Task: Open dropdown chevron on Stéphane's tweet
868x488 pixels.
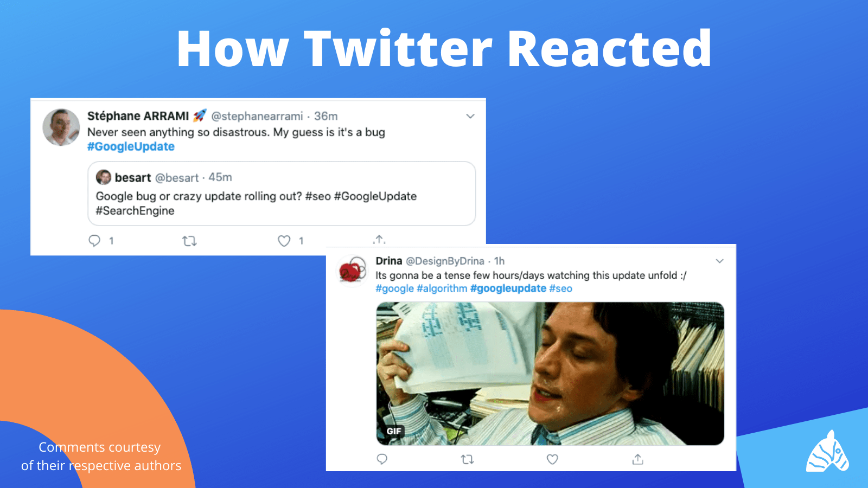Action: point(470,116)
